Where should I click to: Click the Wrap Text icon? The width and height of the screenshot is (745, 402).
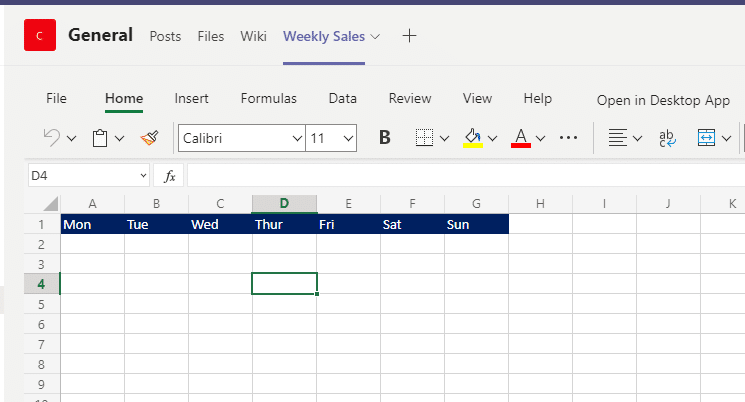[x=666, y=138]
